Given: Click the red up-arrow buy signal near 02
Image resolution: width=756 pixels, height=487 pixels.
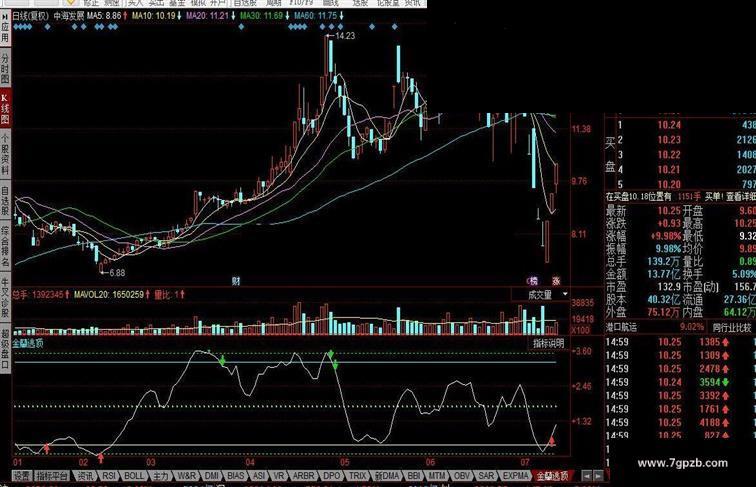Looking at the screenshot, I should pos(101,458).
